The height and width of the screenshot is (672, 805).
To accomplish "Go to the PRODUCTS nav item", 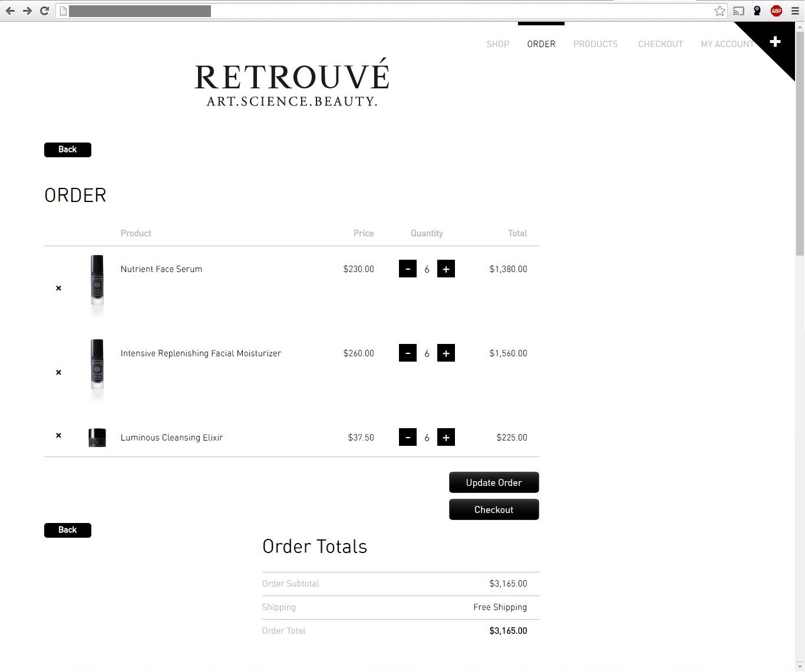I will (x=595, y=44).
